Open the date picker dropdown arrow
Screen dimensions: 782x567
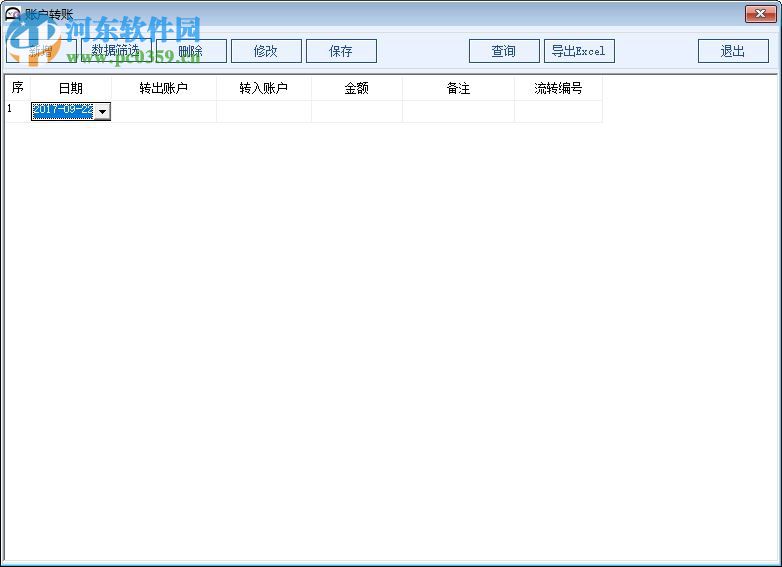[102, 112]
